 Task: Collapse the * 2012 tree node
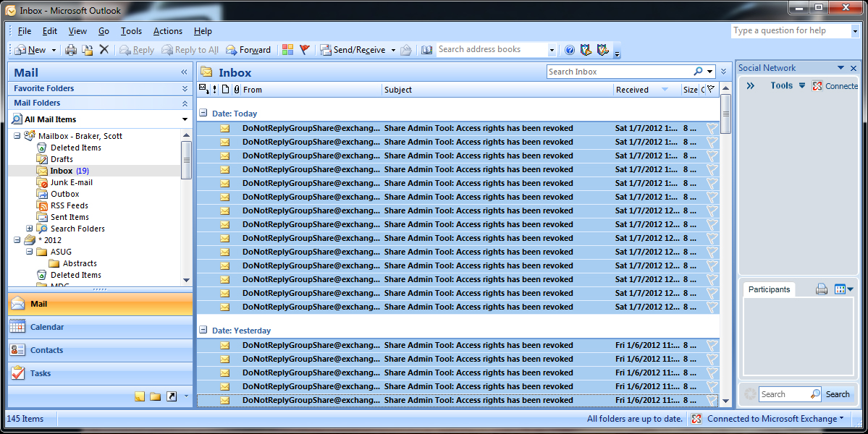tap(17, 240)
